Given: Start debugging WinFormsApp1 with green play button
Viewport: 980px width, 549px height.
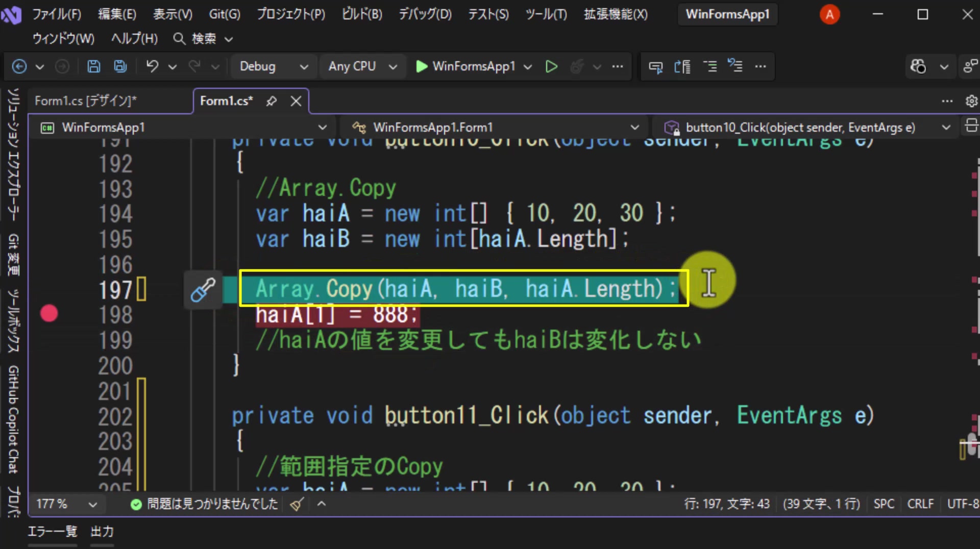Looking at the screenshot, I should 422,66.
